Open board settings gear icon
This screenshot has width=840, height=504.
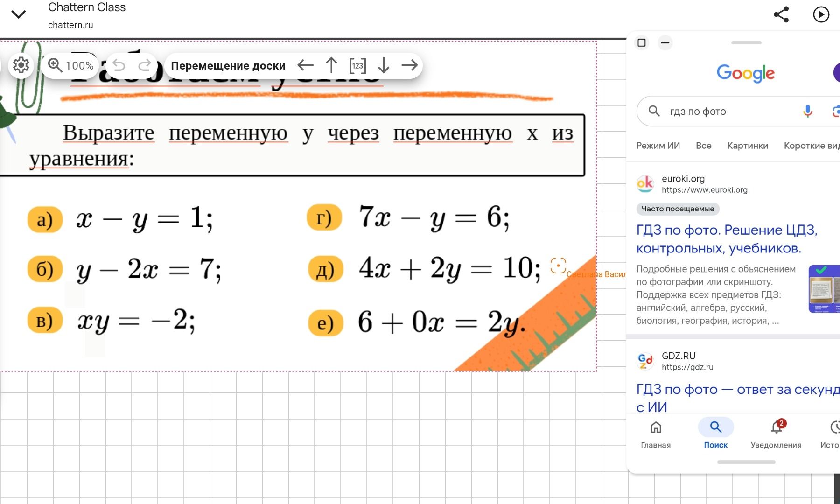21,65
